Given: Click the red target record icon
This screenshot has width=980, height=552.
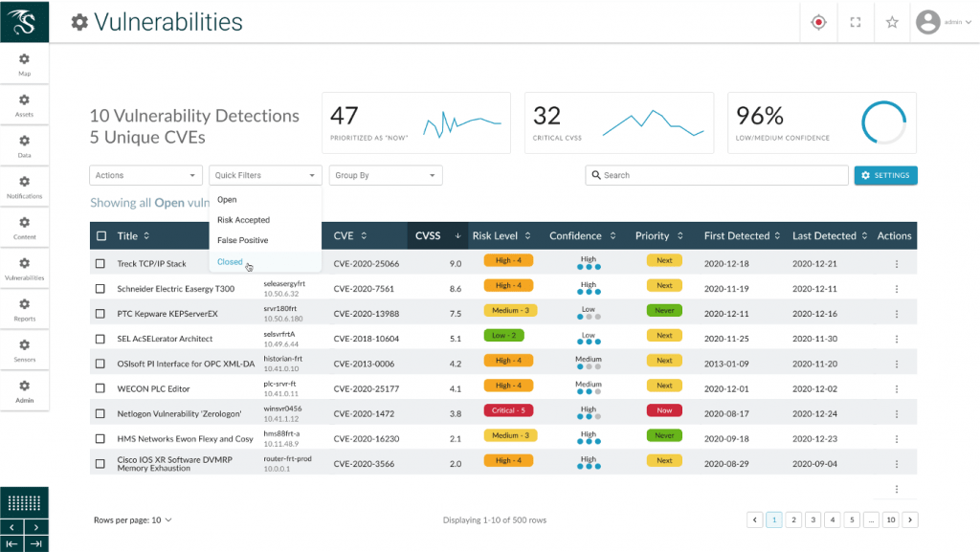Looking at the screenshot, I should [x=819, y=22].
